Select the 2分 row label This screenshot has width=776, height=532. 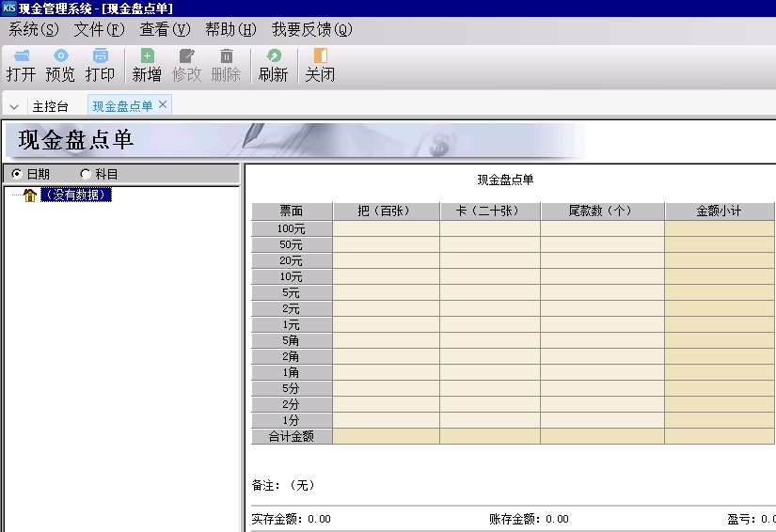tap(292, 404)
